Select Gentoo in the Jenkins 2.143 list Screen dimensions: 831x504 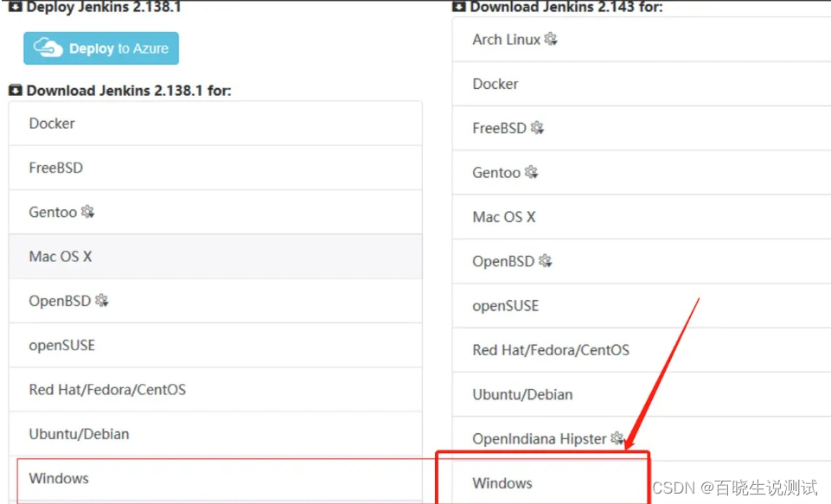coord(642,173)
